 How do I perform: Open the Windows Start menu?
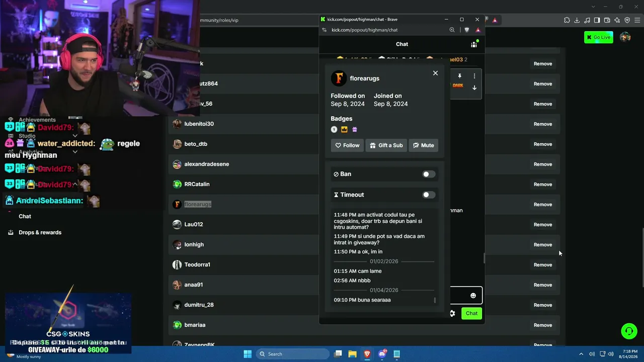click(x=248, y=354)
